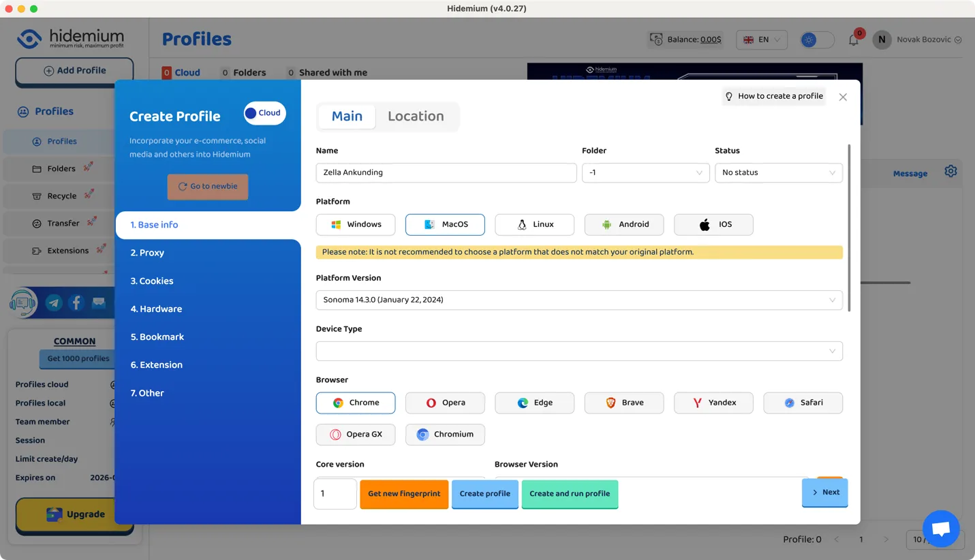This screenshot has width=975, height=560.
Task: Choose Opera GX browser
Action: pos(356,435)
